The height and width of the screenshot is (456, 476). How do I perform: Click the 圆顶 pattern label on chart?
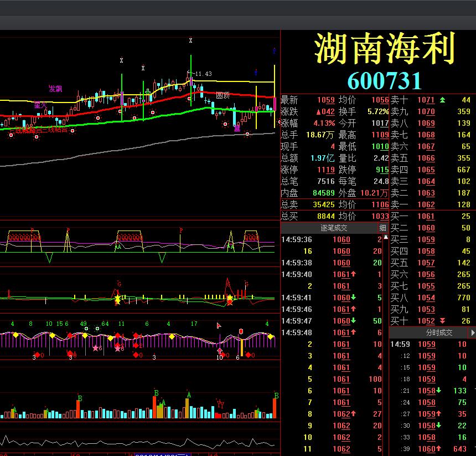tap(223, 95)
